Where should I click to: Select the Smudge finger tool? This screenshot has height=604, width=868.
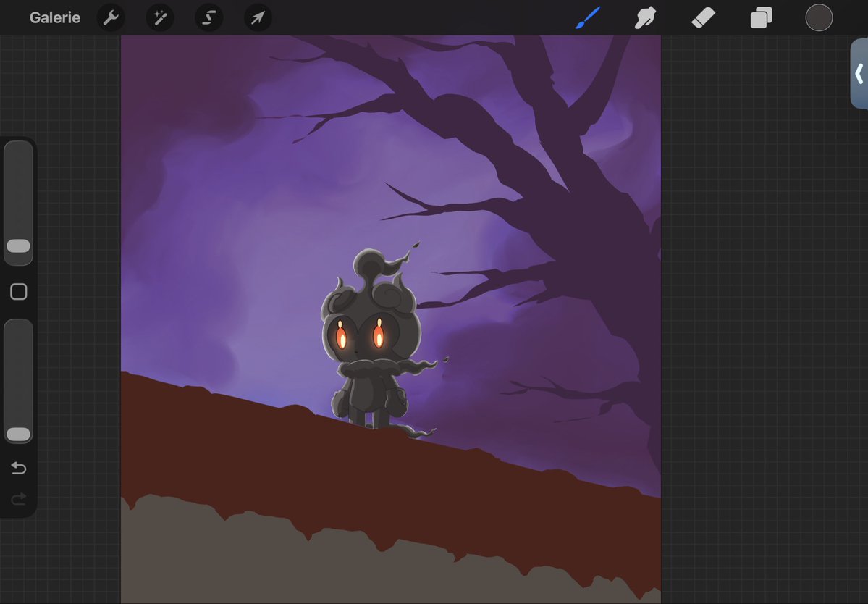coord(646,17)
